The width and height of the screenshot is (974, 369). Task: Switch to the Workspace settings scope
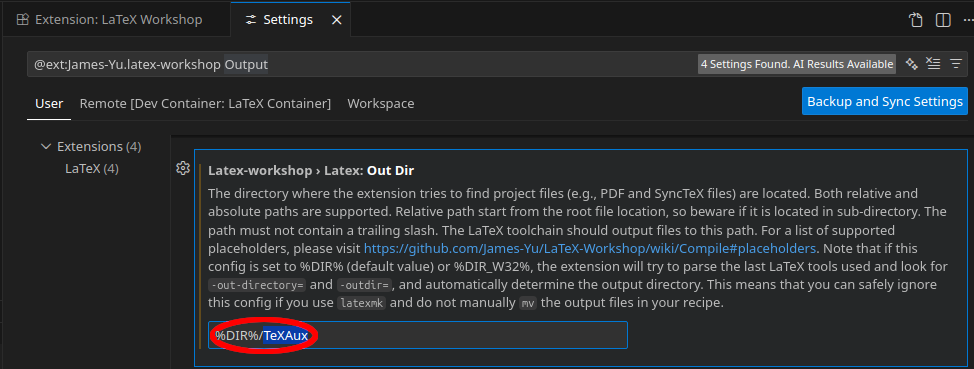381,104
